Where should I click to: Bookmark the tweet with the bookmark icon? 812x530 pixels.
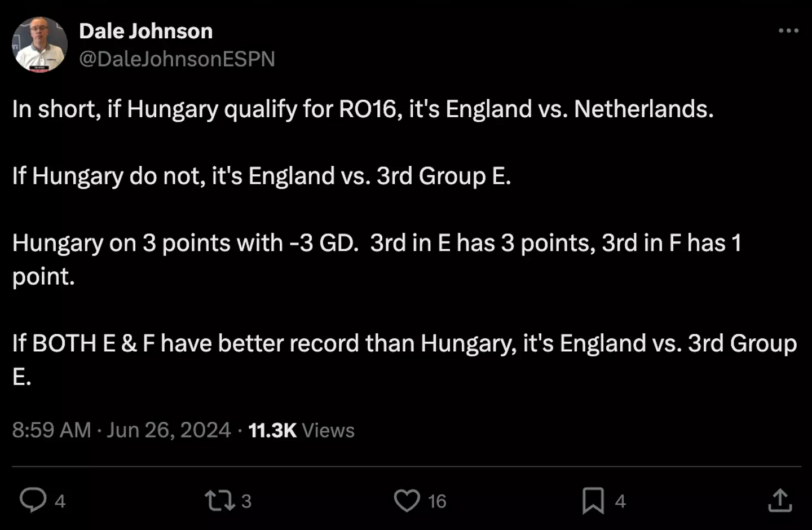593,500
